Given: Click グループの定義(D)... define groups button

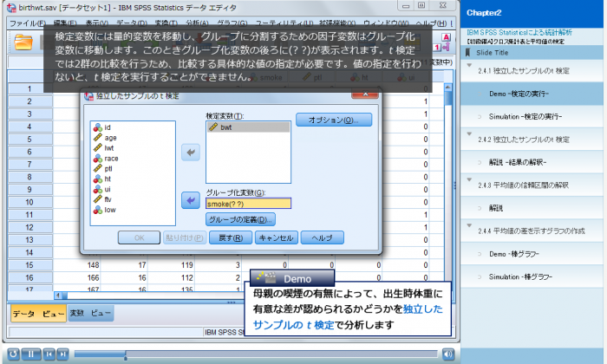Looking at the screenshot, I should 240,219.
